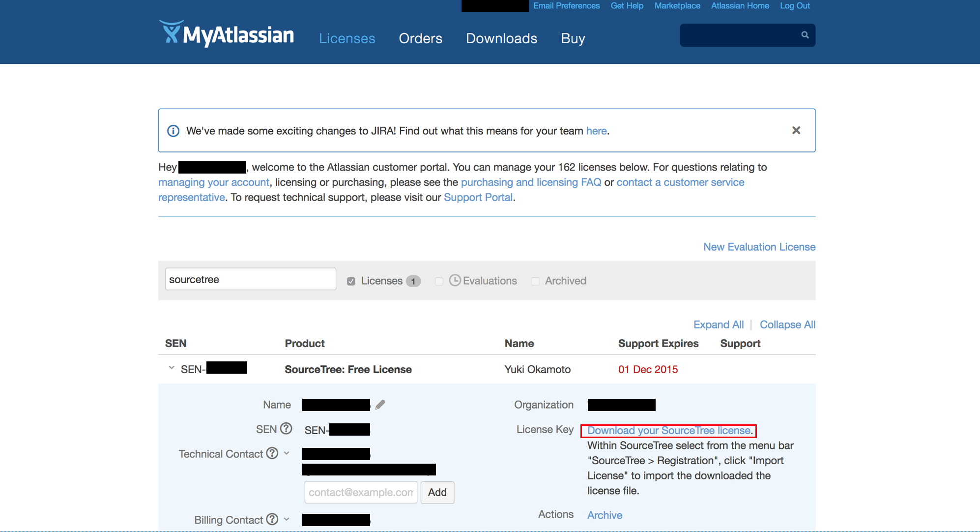
Task: Click the info icon in the banner
Action: 173,131
